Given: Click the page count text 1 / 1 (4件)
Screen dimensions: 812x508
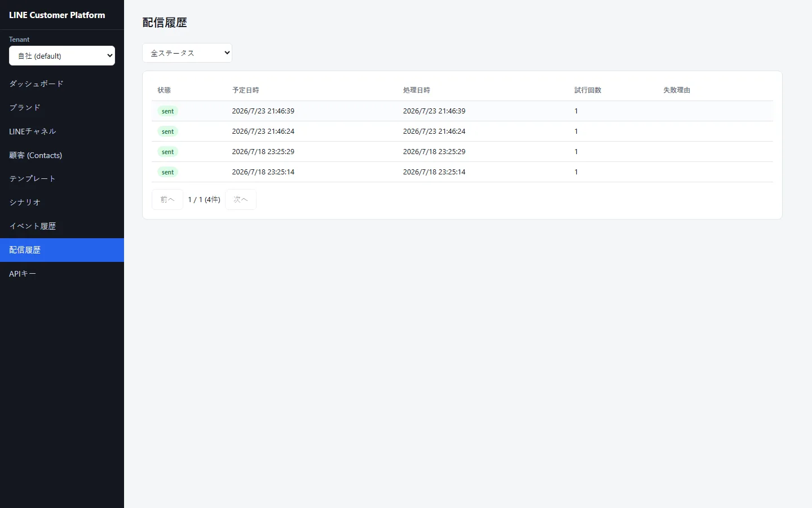Looking at the screenshot, I should (x=204, y=200).
